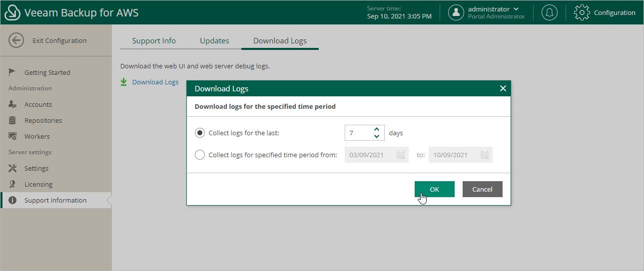Click the Veeam logo icon

[x=12, y=12]
